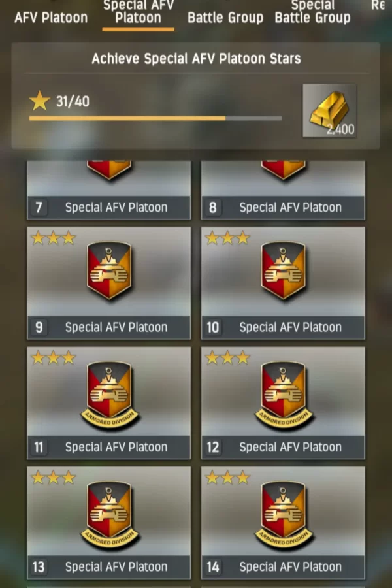Open the partially visible tab at far right
The height and width of the screenshot is (588, 392).
(x=379, y=6)
